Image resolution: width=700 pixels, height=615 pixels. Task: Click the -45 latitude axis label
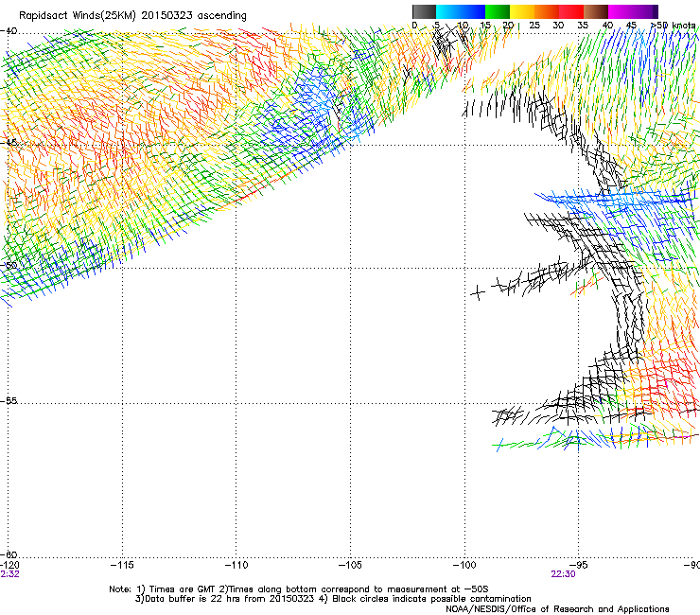click(9, 143)
